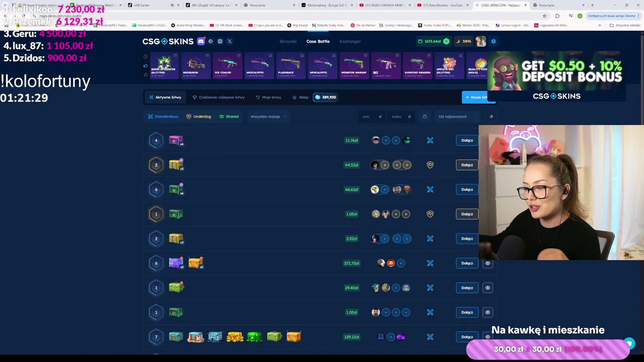Toggle the Standardowy battle type filter
The image size is (644, 362).
click(163, 117)
